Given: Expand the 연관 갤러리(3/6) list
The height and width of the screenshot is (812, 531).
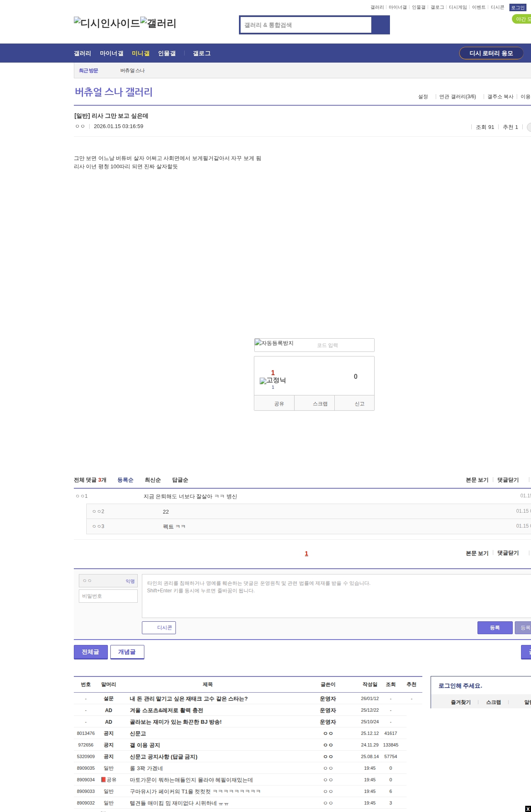Looking at the screenshot, I should pos(457,97).
